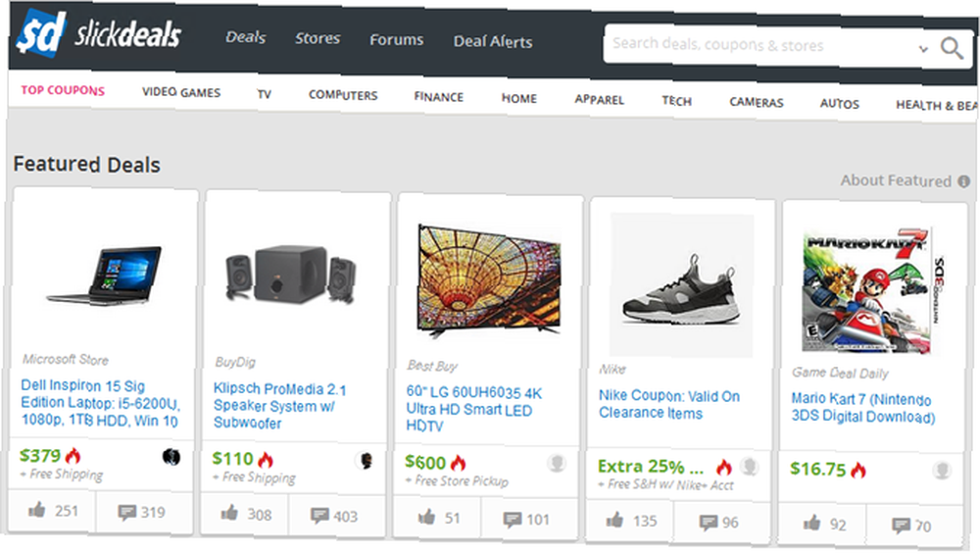Open the Nike shoe image

pos(681,285)
